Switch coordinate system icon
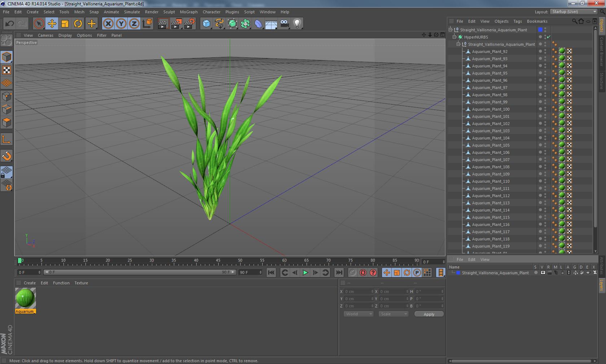 (x=147, y=24)
